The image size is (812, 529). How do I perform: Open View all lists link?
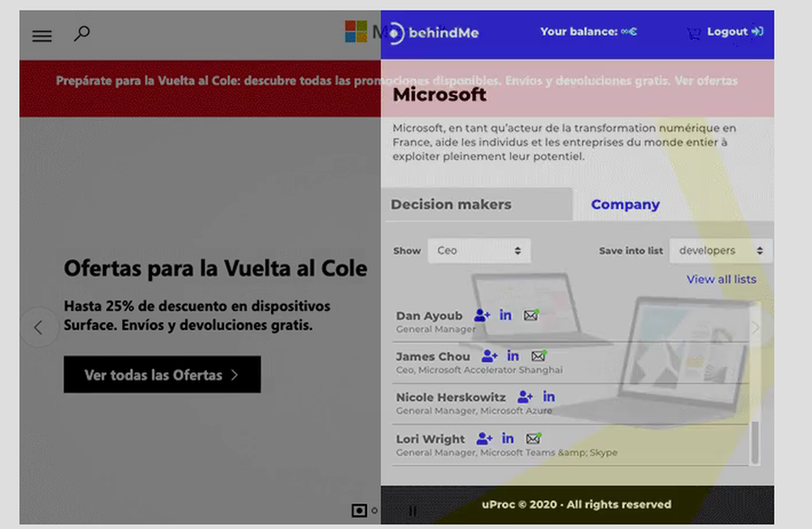pyautogui.click(x=721, y=280)
